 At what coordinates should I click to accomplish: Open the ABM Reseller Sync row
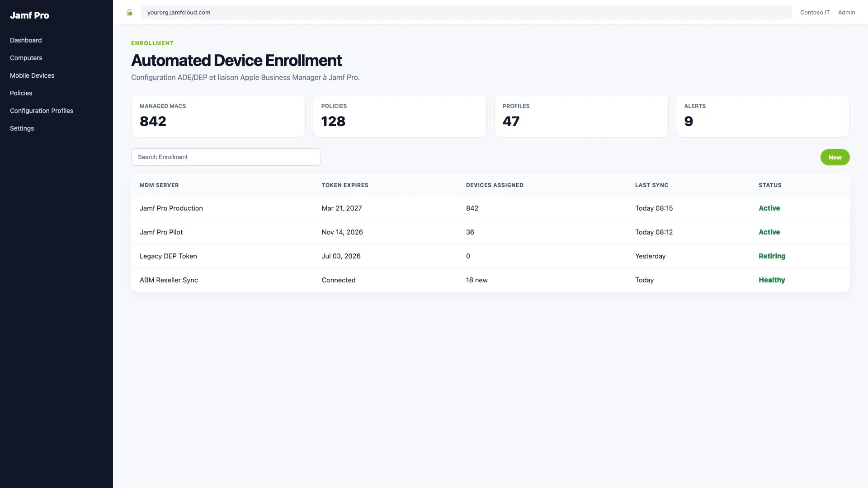coord(491,280)
